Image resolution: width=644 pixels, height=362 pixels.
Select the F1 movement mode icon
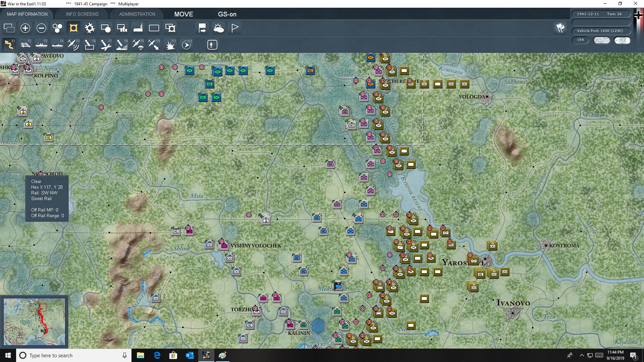point(9,45)
